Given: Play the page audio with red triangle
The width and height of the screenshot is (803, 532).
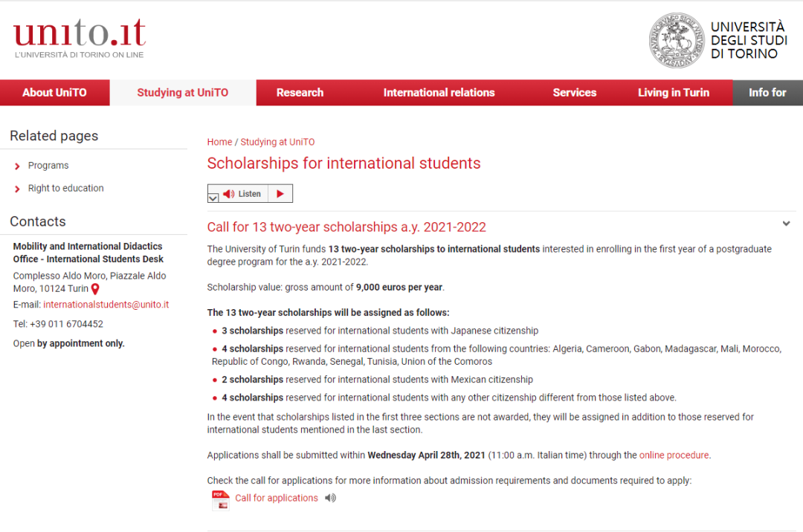Looking at the screenshot, I should click(280, 194).
